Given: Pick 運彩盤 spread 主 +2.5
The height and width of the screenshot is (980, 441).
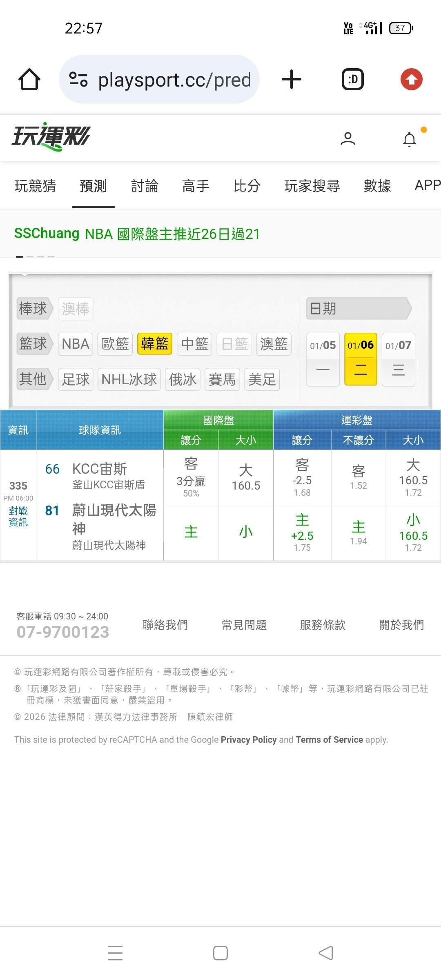Looking at the screenshot, I should click(302, 532).
